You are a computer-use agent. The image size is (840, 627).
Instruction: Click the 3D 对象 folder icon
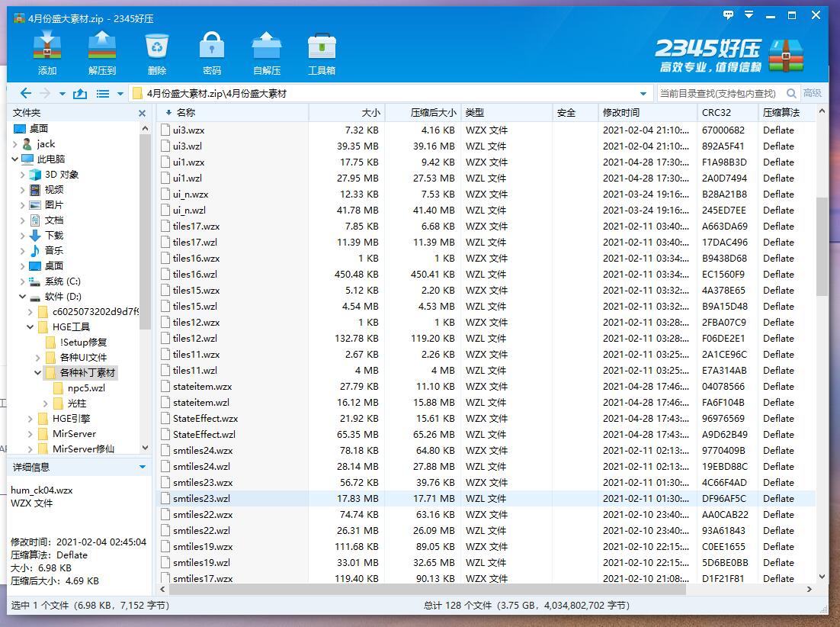[35, 175]
